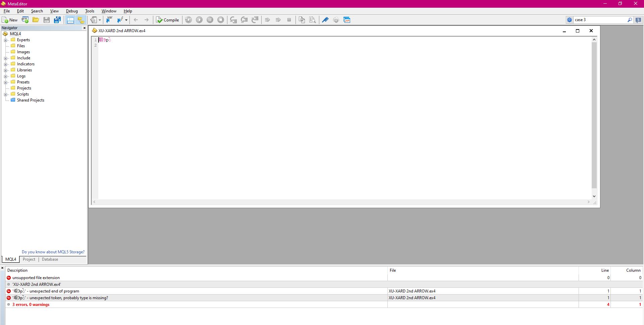
Task: Open dropdown next to styler icon
Action: point(100,20)
